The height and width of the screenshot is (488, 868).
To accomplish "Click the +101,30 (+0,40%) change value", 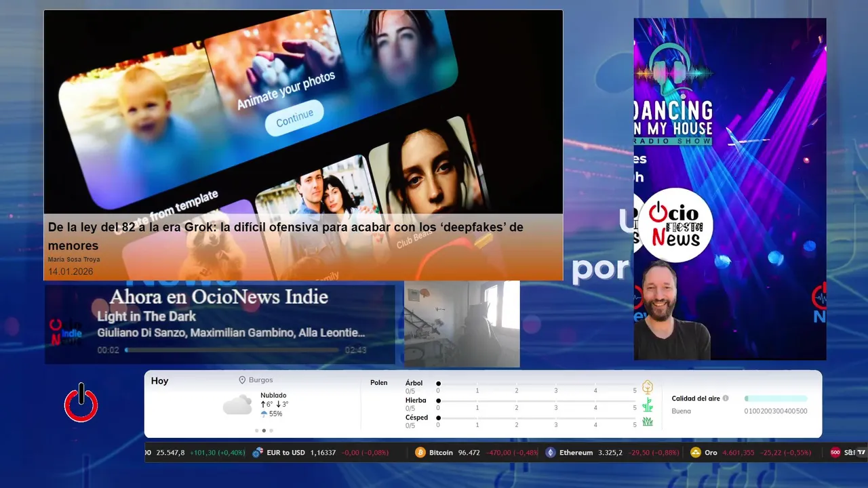I will 217,453.
